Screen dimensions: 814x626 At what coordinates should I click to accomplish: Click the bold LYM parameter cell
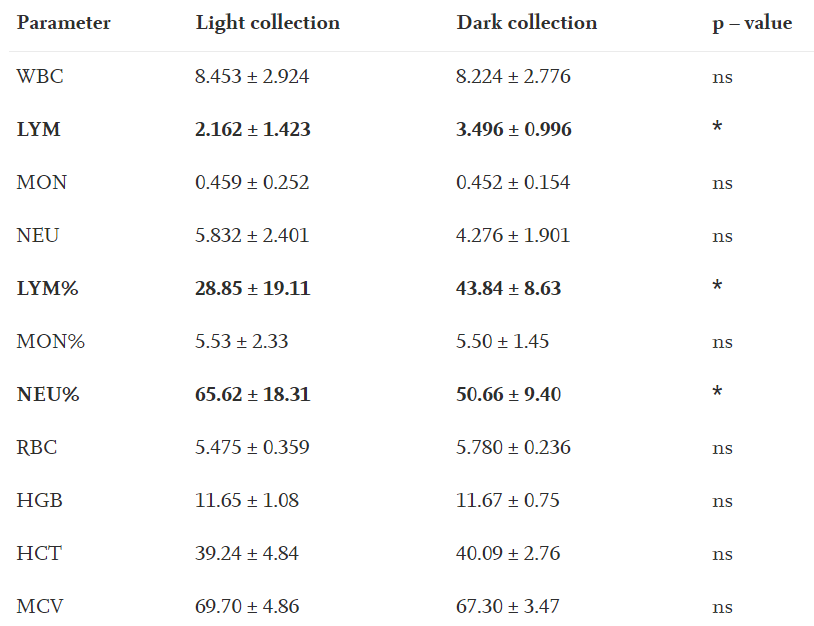point(39,129)
